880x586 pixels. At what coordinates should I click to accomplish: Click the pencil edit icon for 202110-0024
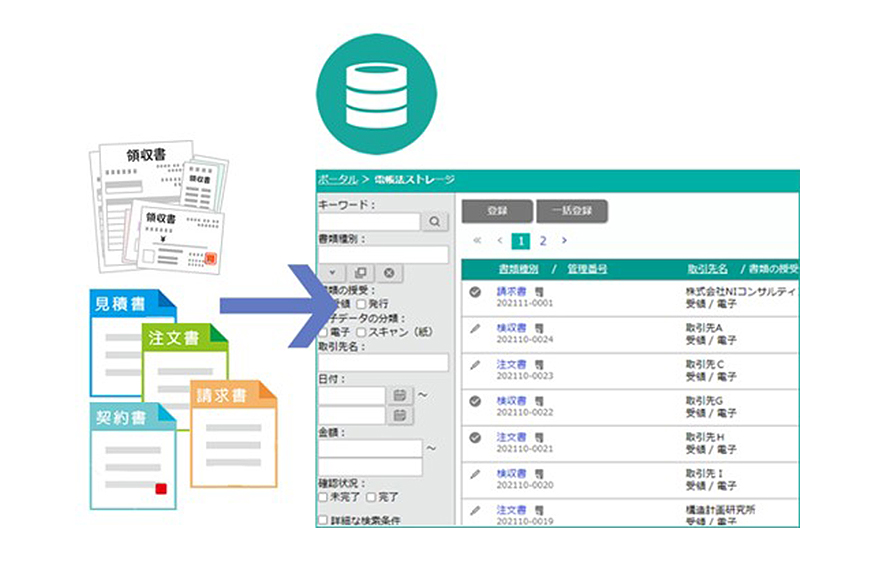pos(475,327)
